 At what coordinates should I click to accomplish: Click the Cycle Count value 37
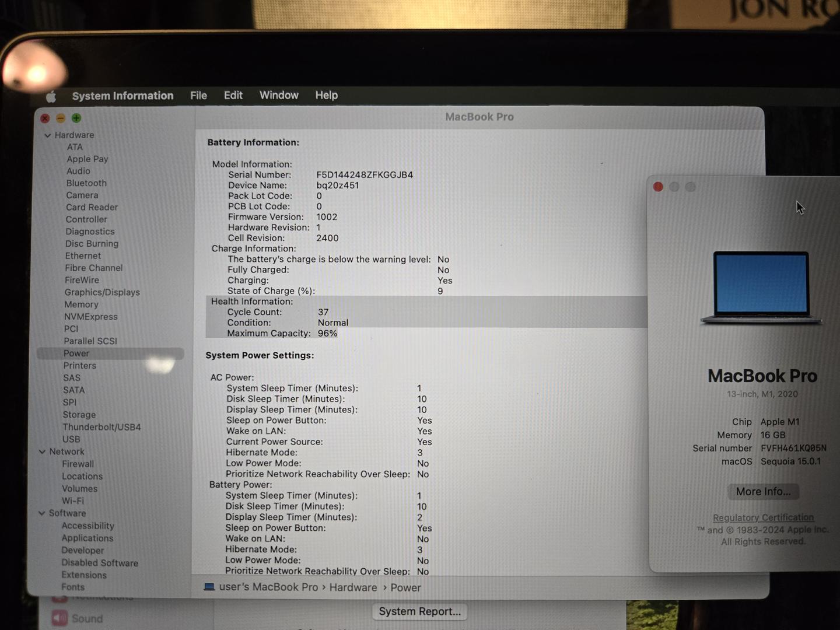[323, 313]
